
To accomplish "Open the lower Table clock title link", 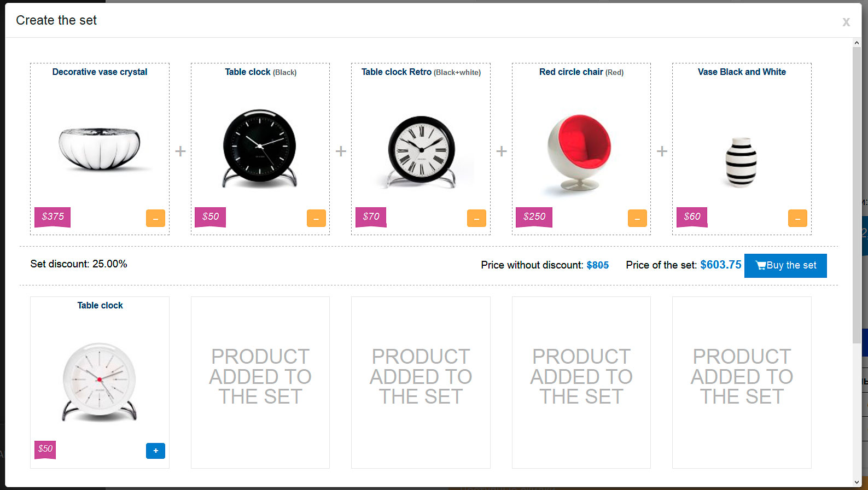I will [100, 305].
